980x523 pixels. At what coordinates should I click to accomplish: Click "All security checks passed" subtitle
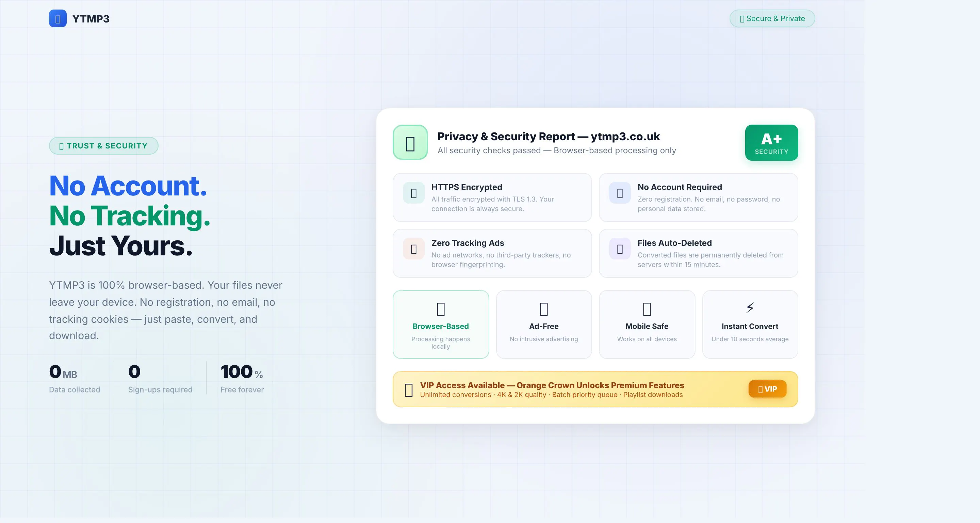click(x=557, y=150)
